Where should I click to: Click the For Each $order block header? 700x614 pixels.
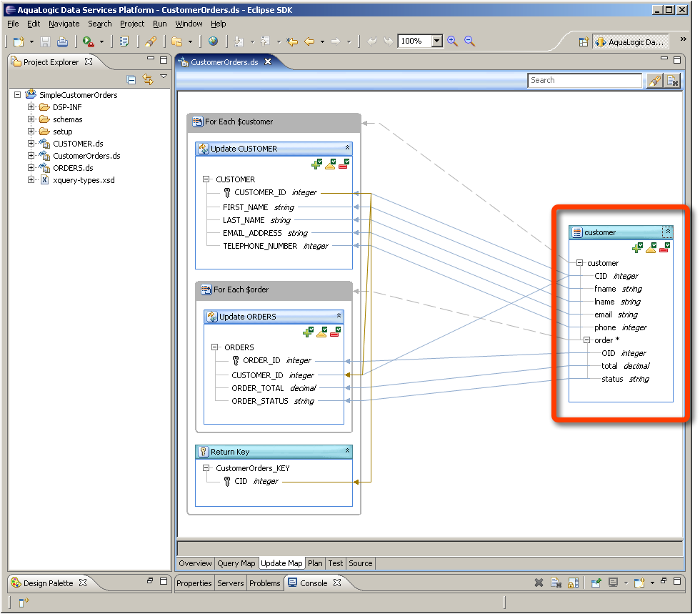(274, 289)
